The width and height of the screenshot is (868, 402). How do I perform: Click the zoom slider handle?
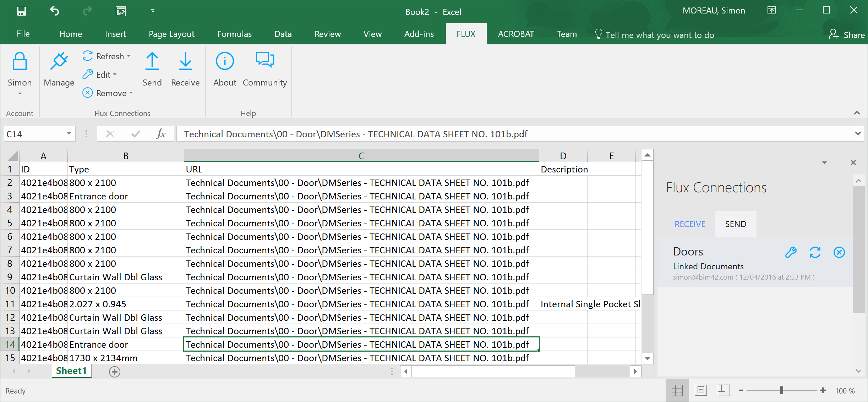(781, 391)
